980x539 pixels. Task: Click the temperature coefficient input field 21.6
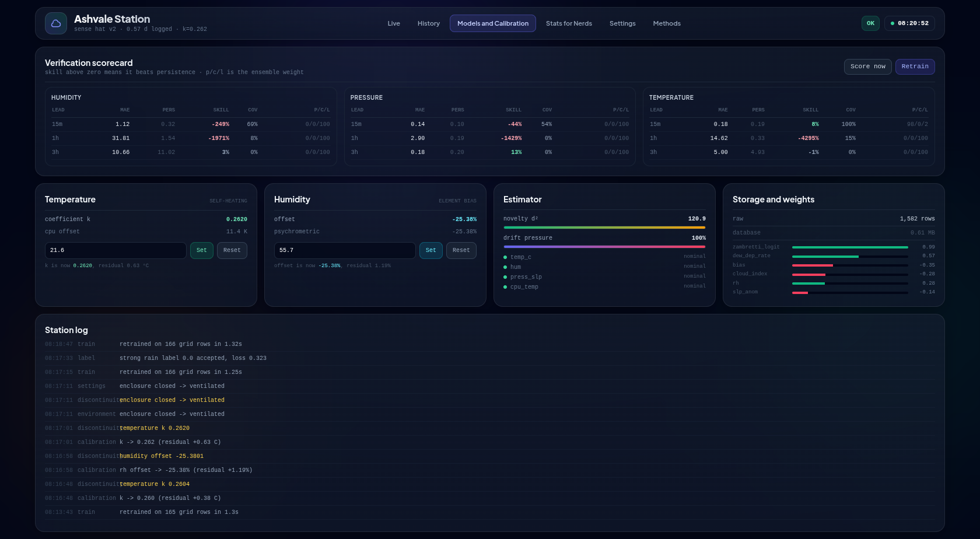click(x=116, y=250)
